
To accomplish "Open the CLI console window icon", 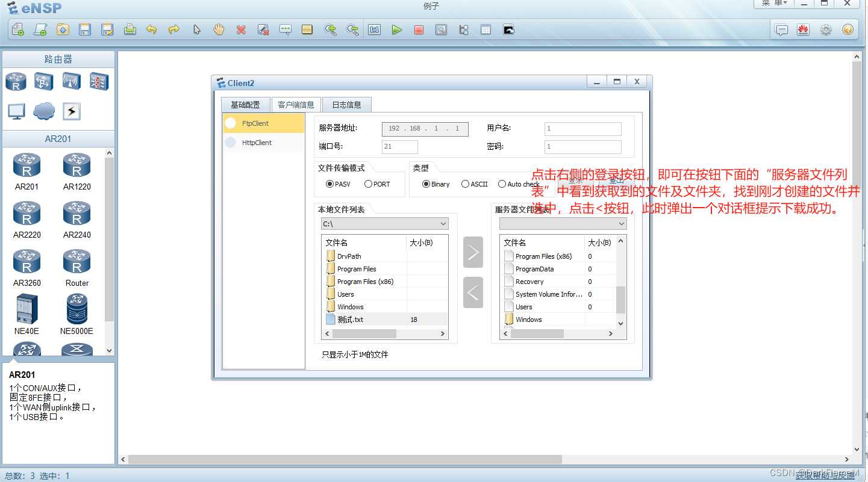I will 508,29.
